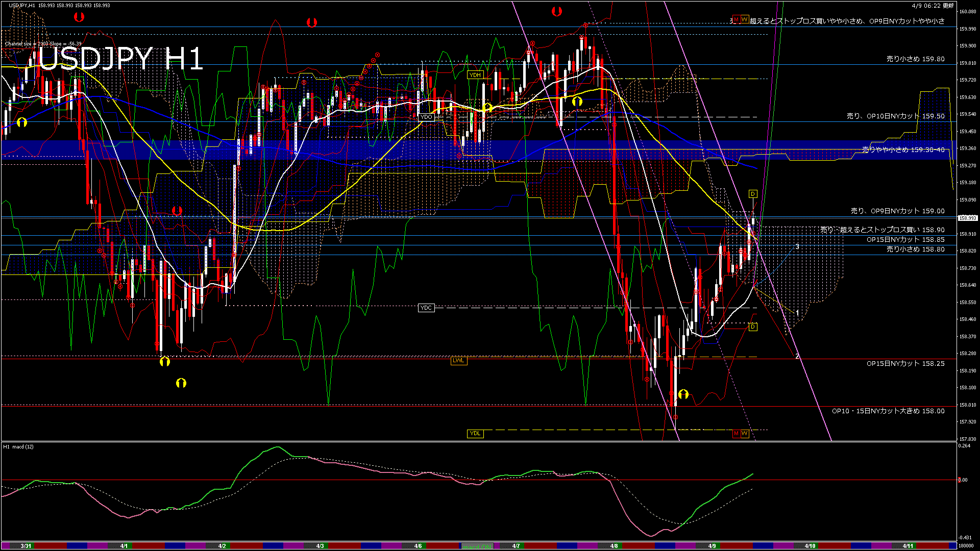
Task: Click the red U alert icon at the chart top center
Action: [312, 22]
